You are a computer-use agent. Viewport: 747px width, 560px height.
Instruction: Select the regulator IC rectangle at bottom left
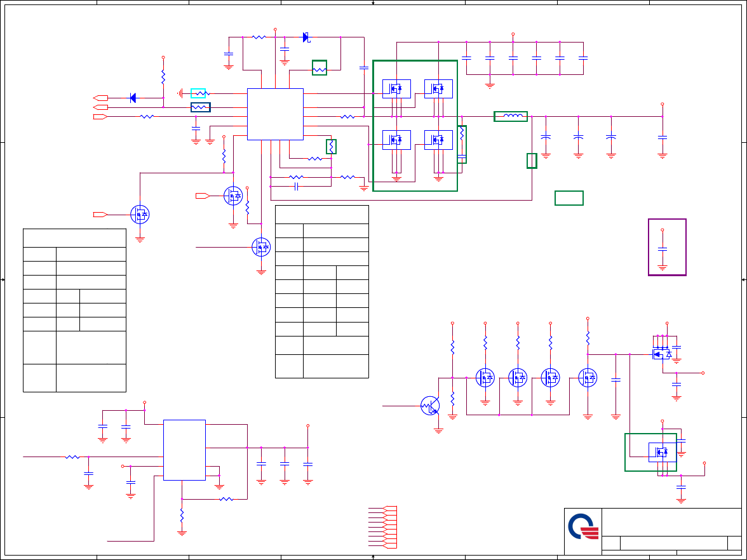click(x=184, y=450)
